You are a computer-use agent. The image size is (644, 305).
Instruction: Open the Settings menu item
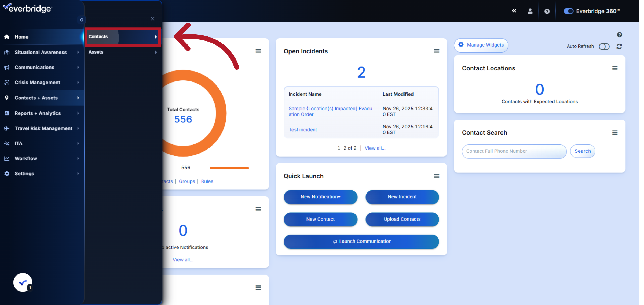point(24,173)
